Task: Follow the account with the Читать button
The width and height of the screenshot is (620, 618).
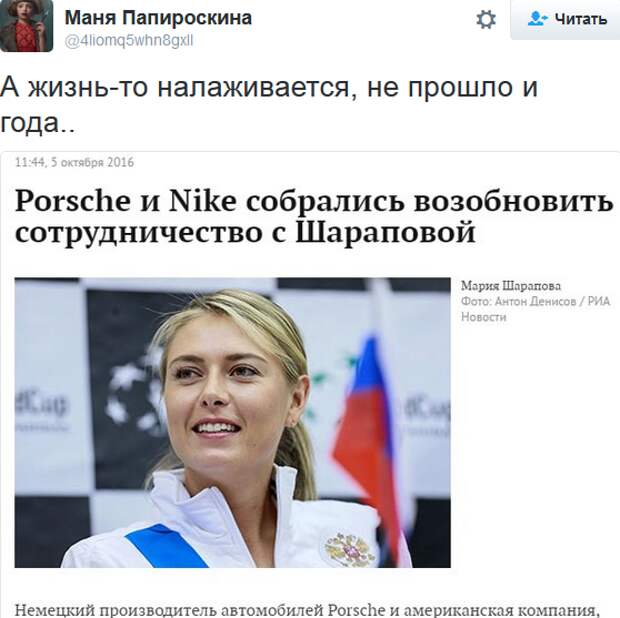Action: point(565,19)
